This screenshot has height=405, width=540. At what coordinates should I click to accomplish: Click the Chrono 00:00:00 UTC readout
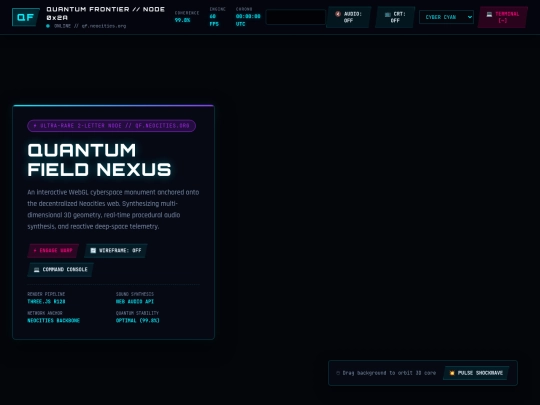(x=248, y=17)
